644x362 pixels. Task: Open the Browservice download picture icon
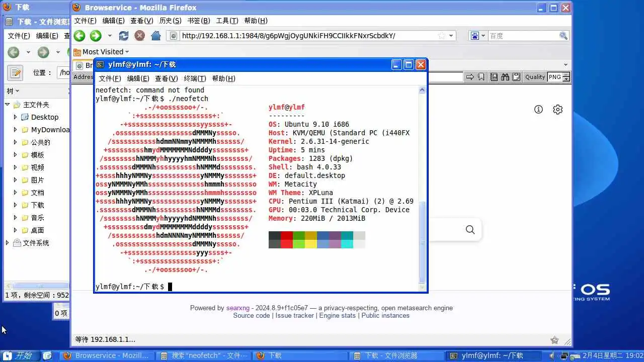[x=494, y=77]
